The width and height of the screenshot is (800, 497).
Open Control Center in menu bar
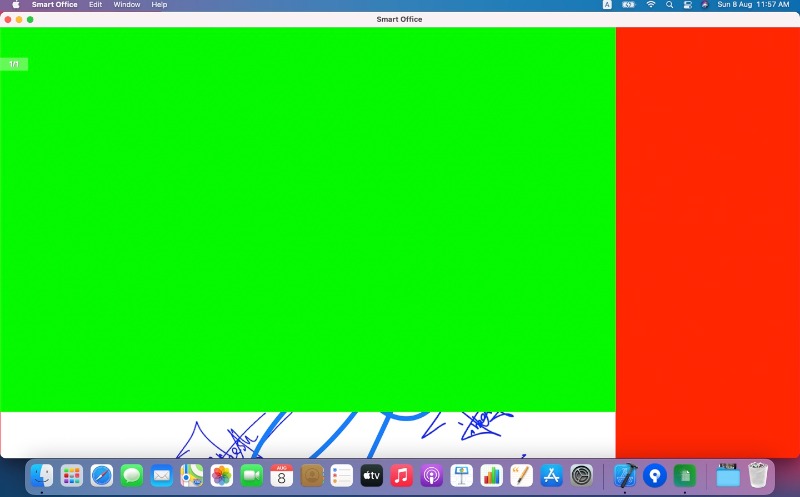click(x=688, y=5)
